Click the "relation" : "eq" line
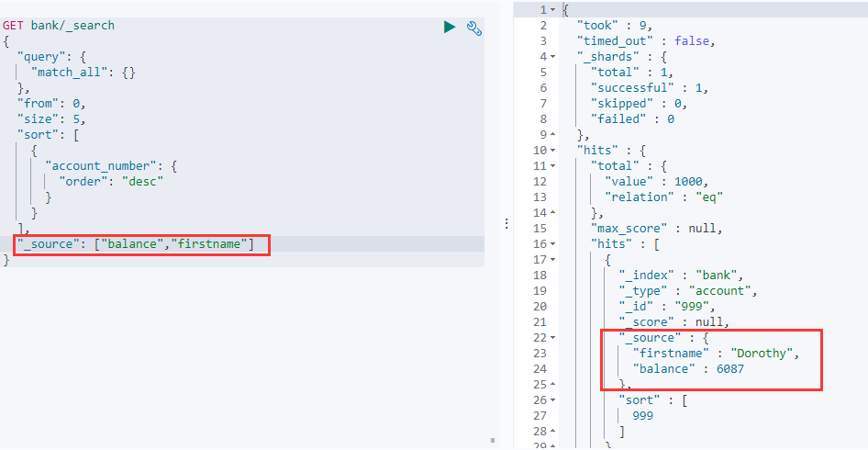This screenshot has width=868, height=450. pos(663,197)
